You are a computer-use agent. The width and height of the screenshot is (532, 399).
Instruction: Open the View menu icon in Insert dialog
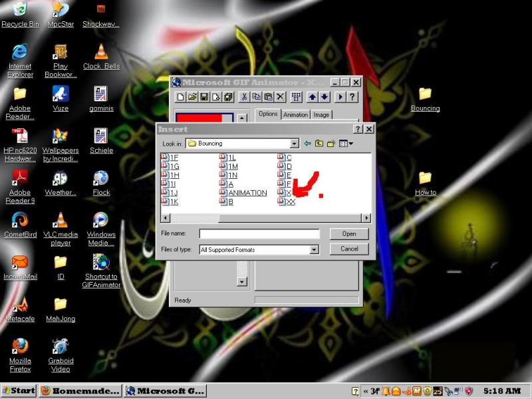[x=346, y=144]
